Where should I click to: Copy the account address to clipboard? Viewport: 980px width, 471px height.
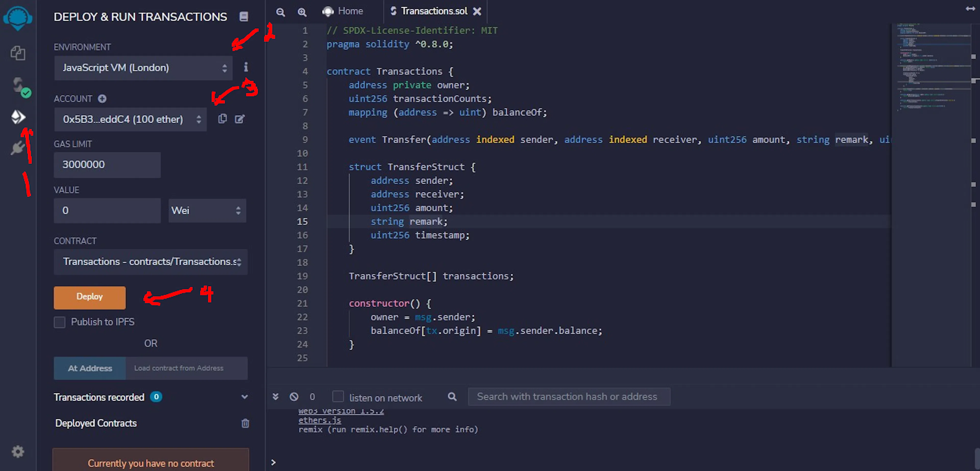(223, 119)
